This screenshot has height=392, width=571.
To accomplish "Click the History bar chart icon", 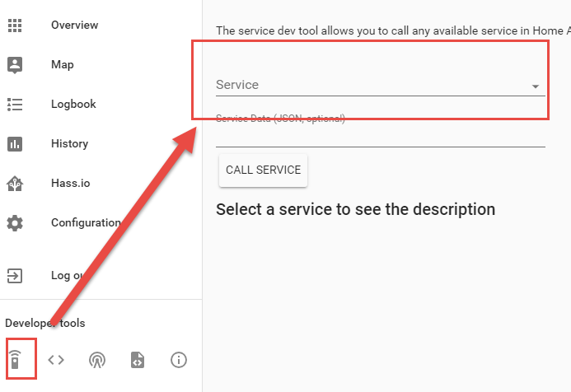I will click(15, 144).
